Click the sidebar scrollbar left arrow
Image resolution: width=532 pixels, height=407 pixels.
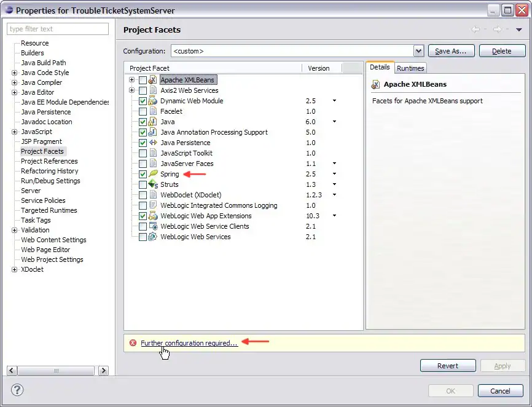point(12,370)
